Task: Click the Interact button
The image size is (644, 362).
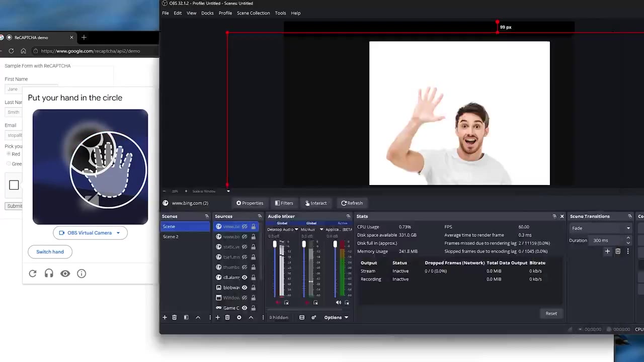Action: pyautogui.click(x=315, y=203)
